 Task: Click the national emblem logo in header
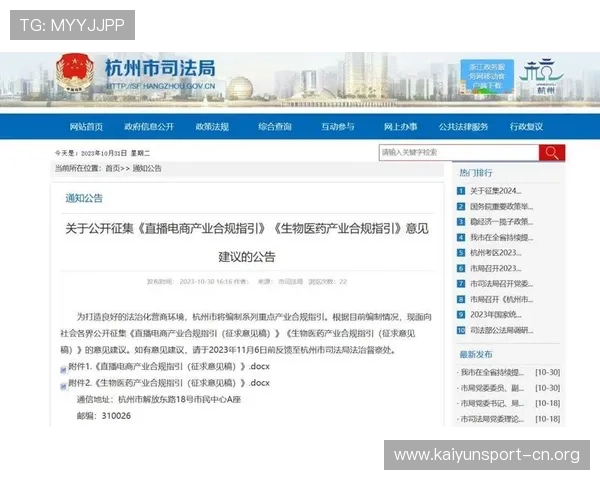pos(75,73)
